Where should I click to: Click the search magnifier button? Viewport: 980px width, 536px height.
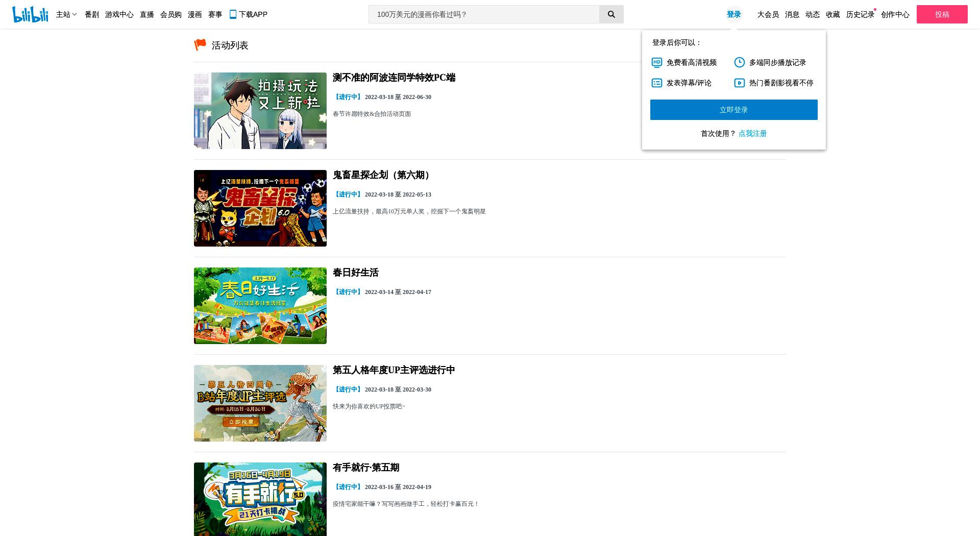[x=611, y=14]
